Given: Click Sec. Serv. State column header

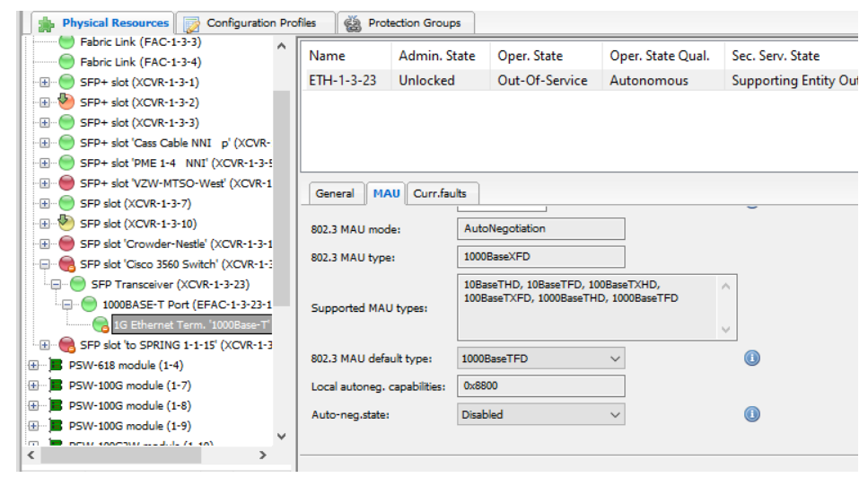Looking at the screenshot, I should point(776,56).
